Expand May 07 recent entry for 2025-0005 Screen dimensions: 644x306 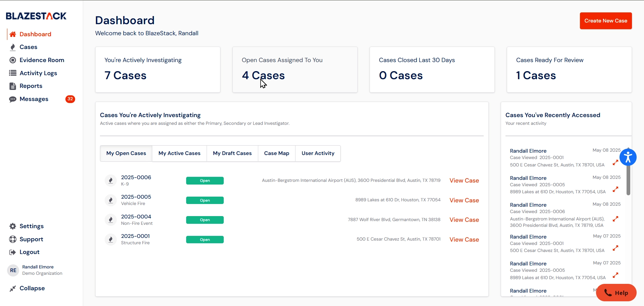tap(615, 275)
